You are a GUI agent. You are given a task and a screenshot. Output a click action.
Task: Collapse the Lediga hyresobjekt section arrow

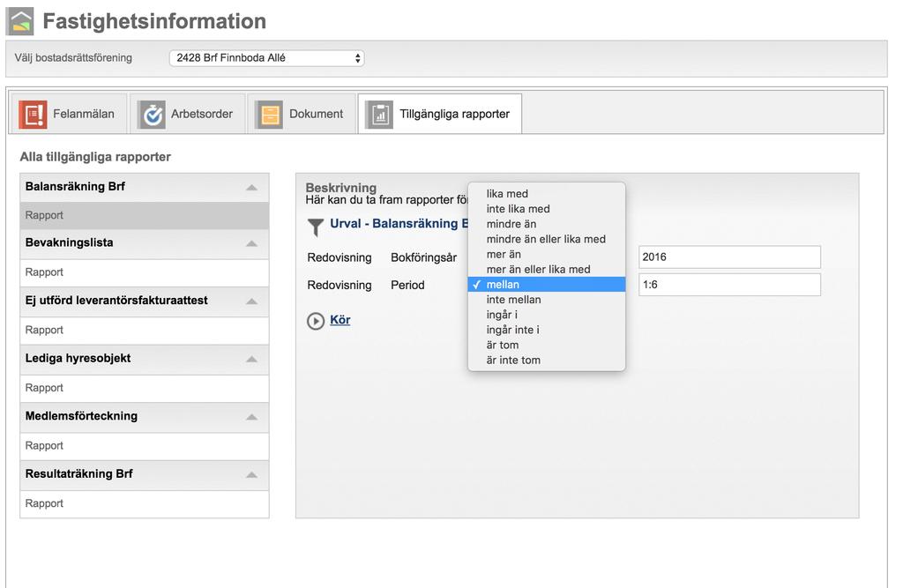251,360
